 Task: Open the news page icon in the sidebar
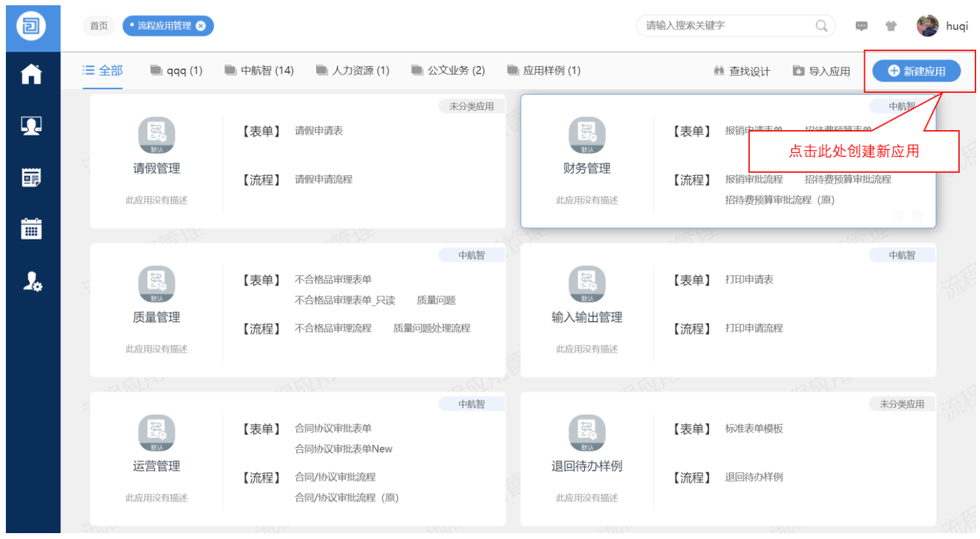click(31, 177)
